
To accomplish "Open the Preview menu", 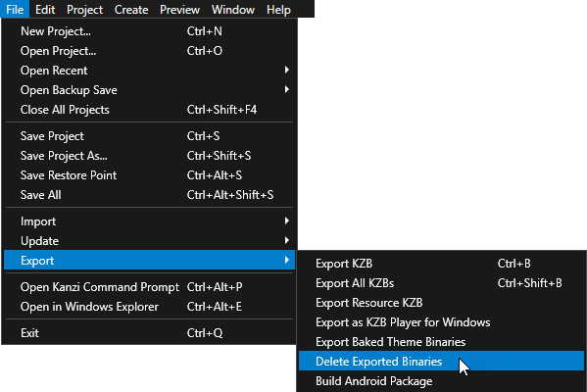I will (179, 9).
